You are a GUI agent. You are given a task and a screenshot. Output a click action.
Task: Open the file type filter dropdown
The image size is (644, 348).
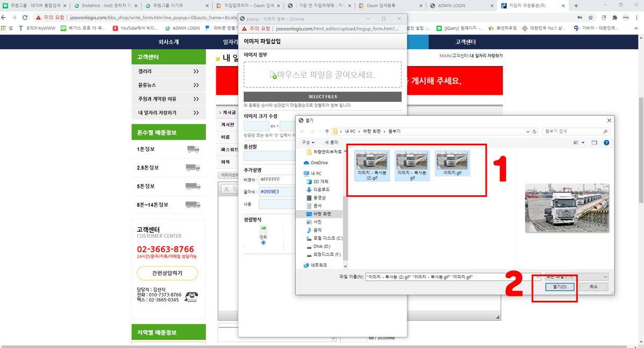point(576,276)
